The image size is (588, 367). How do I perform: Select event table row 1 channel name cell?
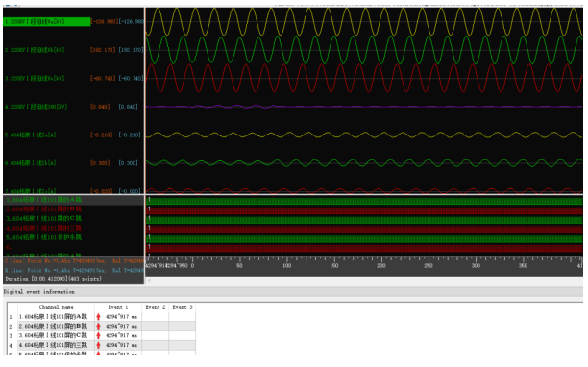coord(57,317)
